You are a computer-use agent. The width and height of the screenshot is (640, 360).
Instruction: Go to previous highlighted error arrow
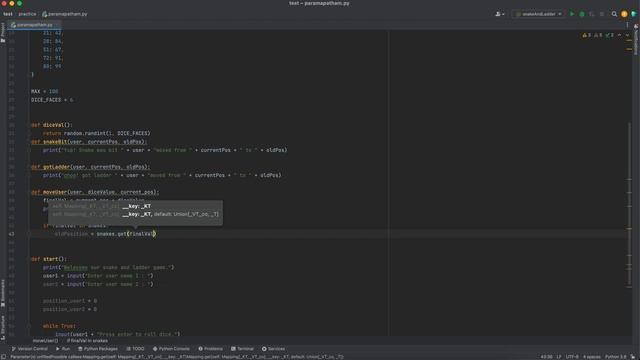[x=620, y=36]
